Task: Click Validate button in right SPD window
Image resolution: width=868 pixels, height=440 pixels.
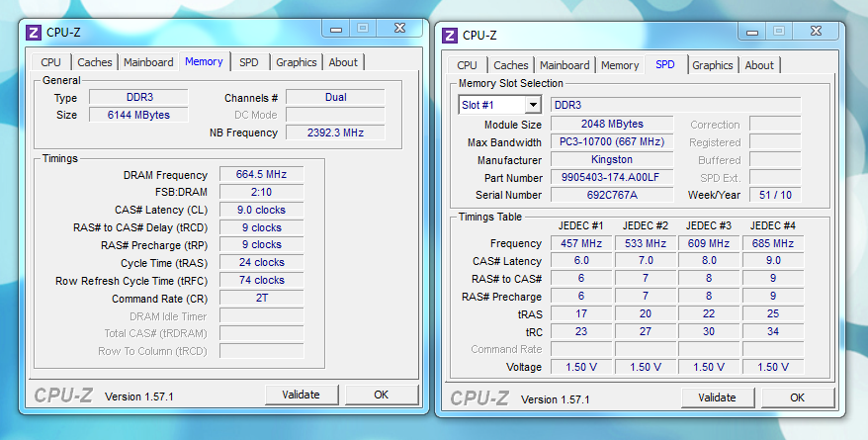Action: coord(717,397)
